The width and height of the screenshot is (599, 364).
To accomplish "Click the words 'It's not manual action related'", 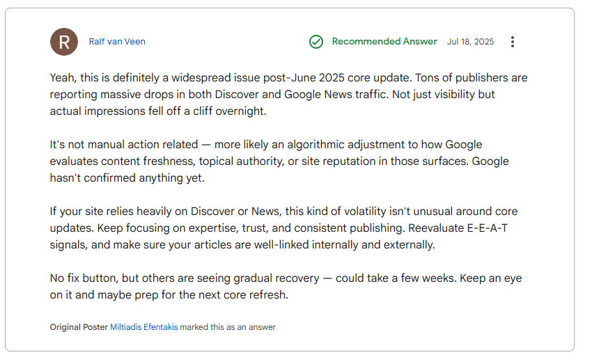I will 124,145.
